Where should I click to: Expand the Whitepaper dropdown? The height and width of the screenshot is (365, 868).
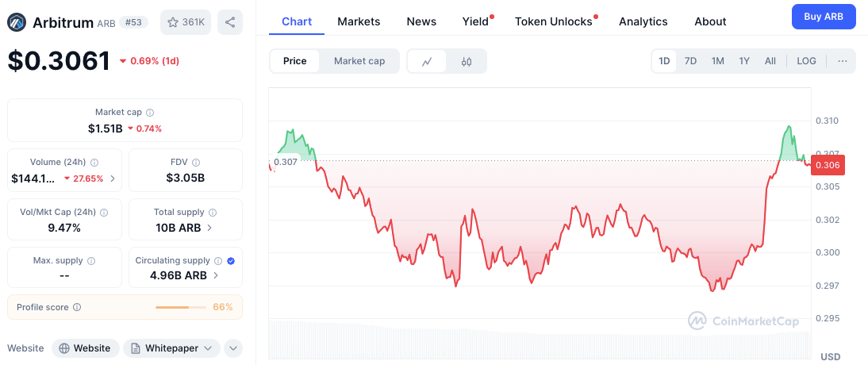(172, 348)
